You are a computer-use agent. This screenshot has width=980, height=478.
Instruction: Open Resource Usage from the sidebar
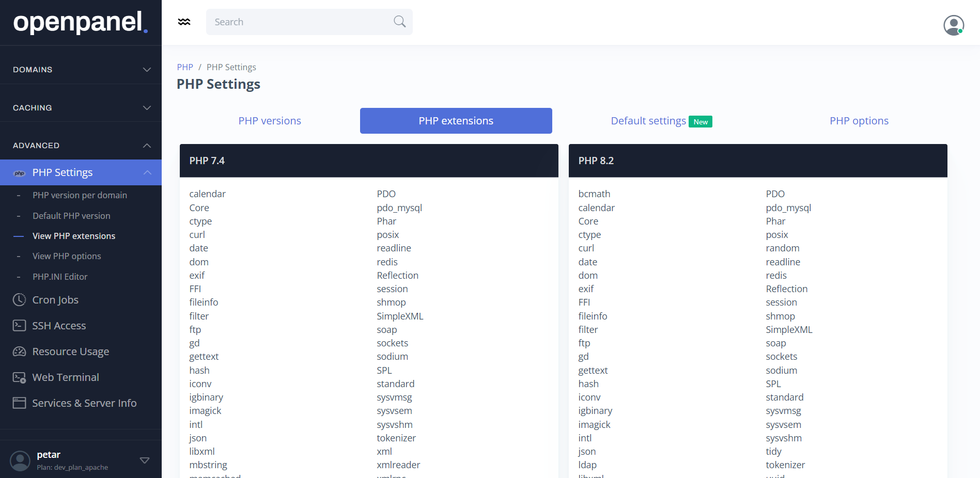(x=70, y=352)
